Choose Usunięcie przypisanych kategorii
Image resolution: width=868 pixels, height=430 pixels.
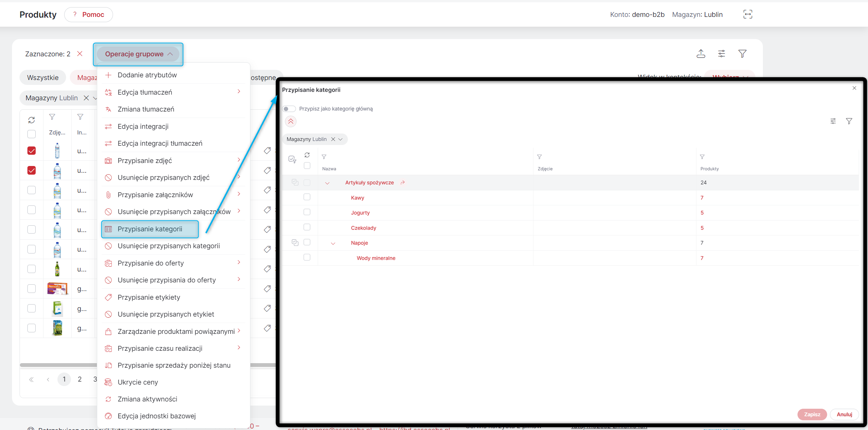point(173,246)
